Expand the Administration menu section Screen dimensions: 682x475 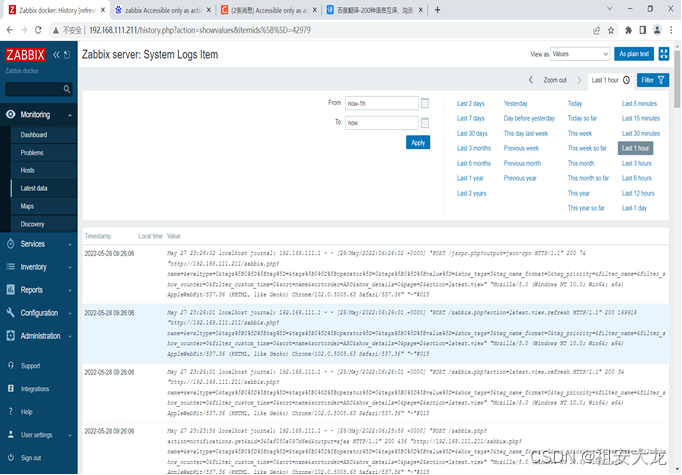tap(39, 336)
